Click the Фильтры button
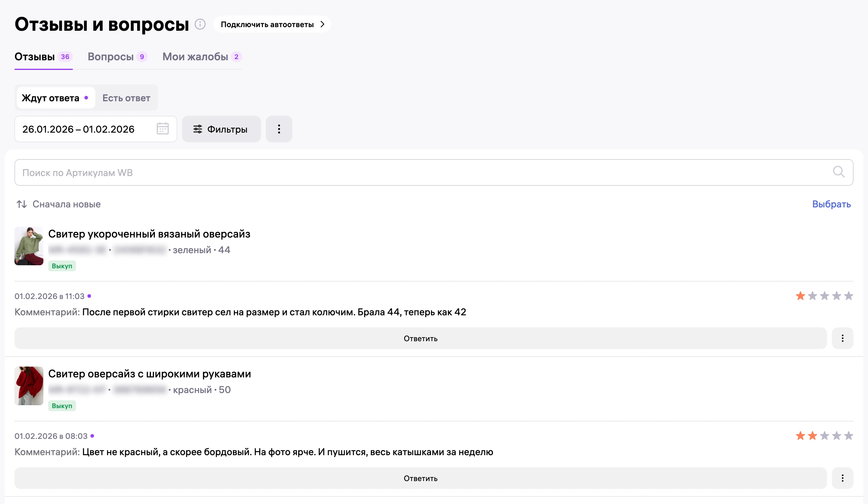 tap(221, 129)
